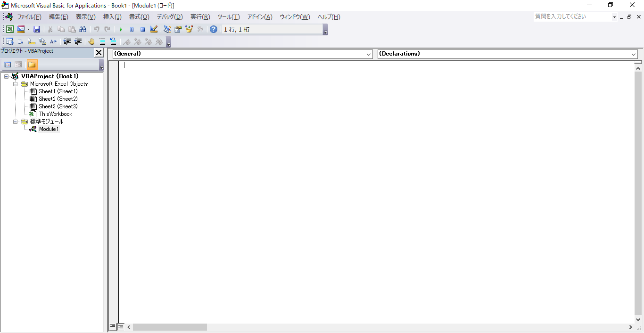The width and height of the screenshot is (644, 333).
Task: Collapse the VBAProject (Book1) tree node
Action: 7,76
